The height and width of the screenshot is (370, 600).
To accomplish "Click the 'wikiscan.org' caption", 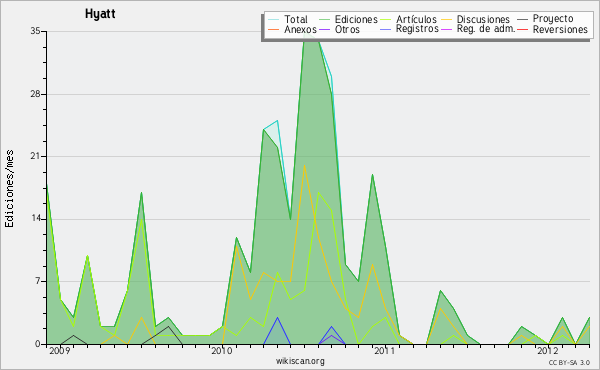I will tap(300, 361).
